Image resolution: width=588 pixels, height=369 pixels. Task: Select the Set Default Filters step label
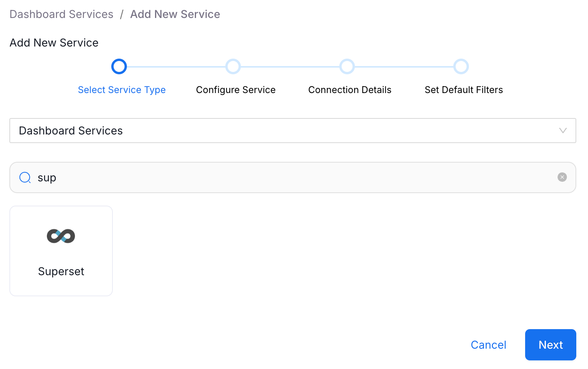pos(464,90)
